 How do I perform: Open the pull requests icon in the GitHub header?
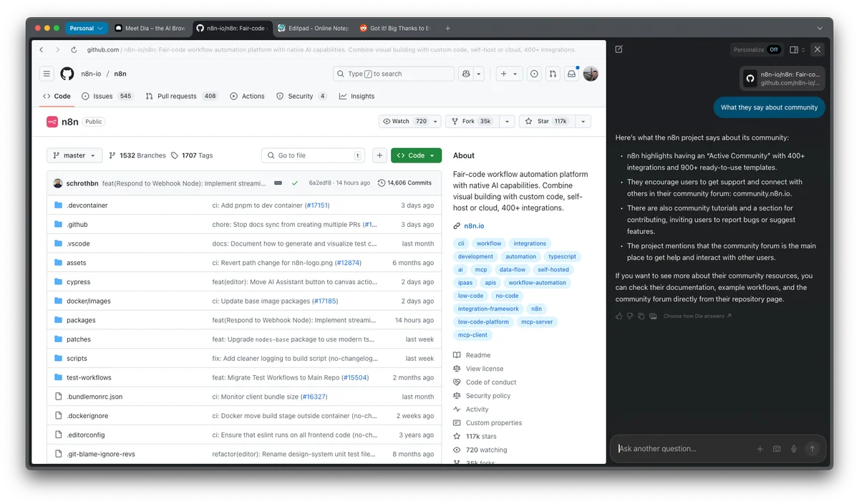(553, 74)
